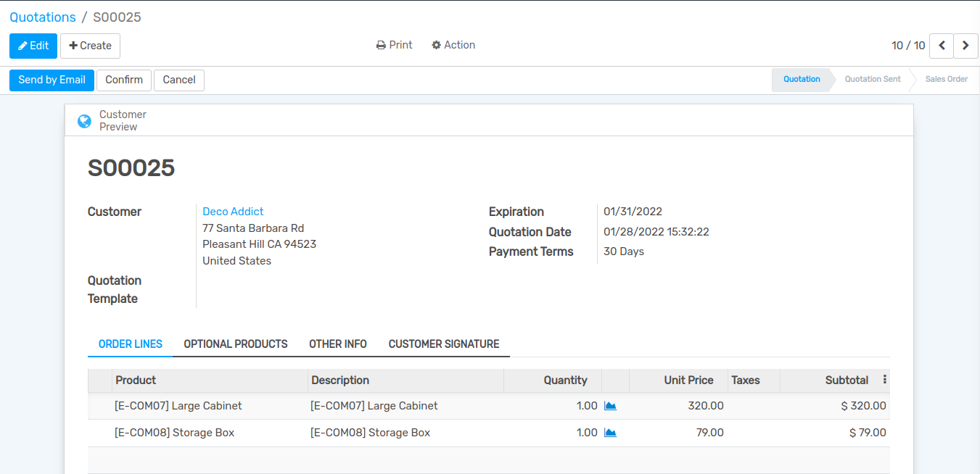Switch to Optional Products tab

[x=236, y=344]
